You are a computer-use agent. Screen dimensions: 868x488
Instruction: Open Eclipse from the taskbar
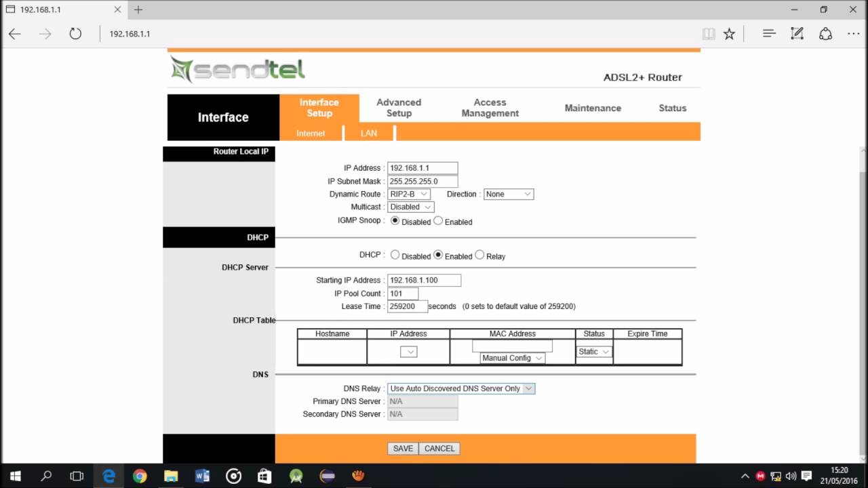(327, 476)
